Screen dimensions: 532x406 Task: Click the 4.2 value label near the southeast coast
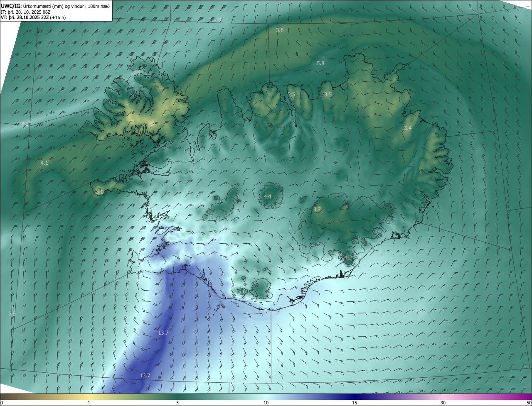tap(348, 258)
